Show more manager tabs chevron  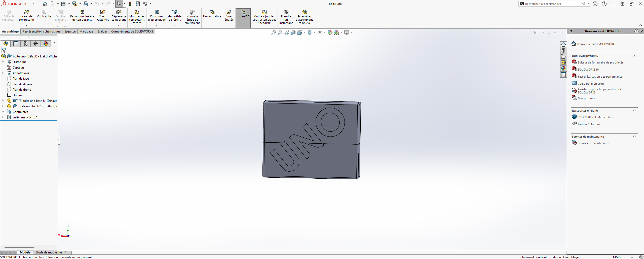54,44
